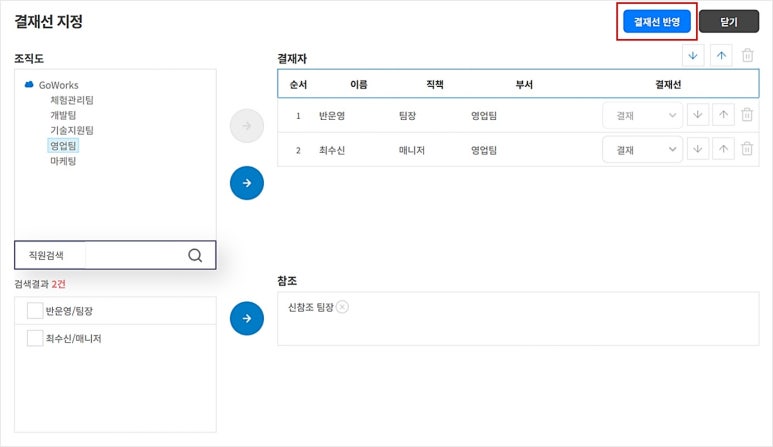Select 영업팀 in the organization tree

pyautogui.click(x=64, y=145)
